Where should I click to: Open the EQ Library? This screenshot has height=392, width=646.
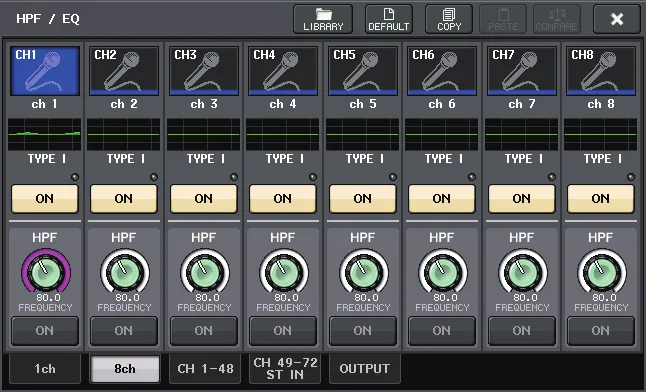point(323,19)
